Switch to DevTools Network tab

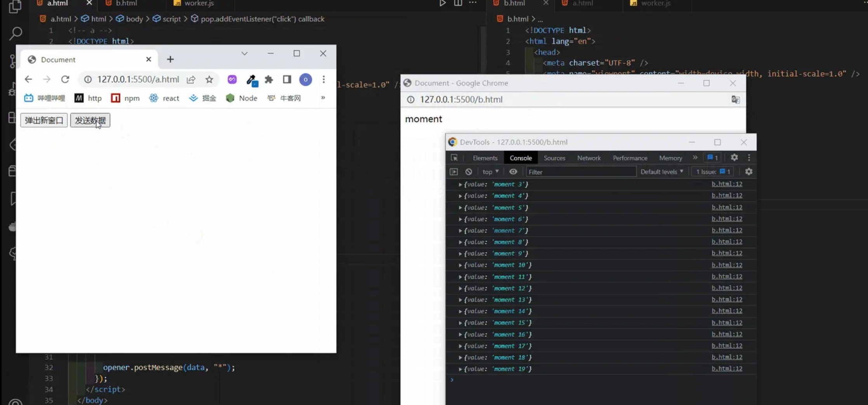point(589,158)
